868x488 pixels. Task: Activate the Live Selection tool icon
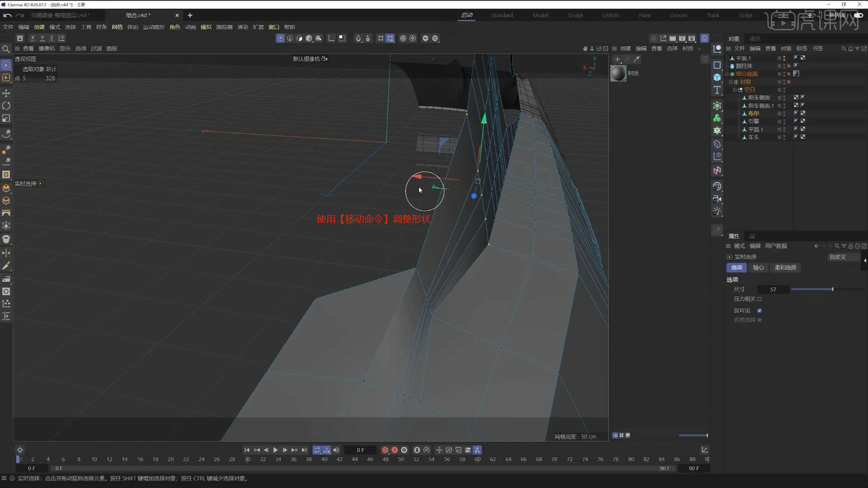[6, 66]
